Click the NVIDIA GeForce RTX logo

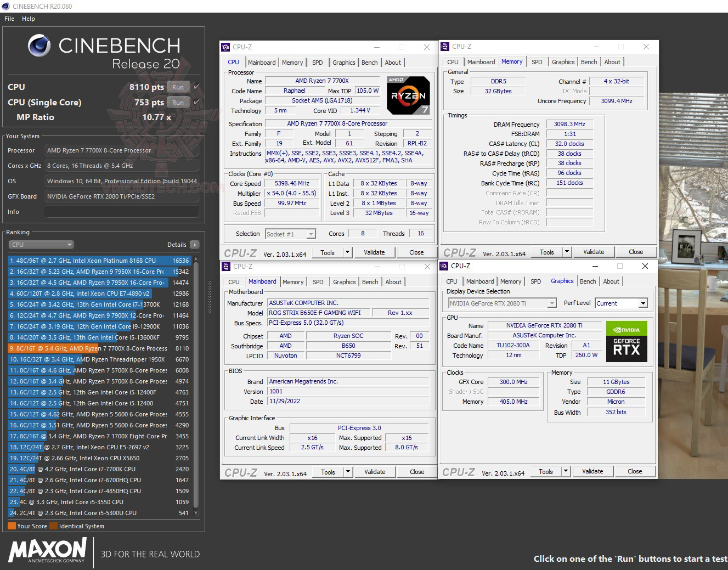627,342
